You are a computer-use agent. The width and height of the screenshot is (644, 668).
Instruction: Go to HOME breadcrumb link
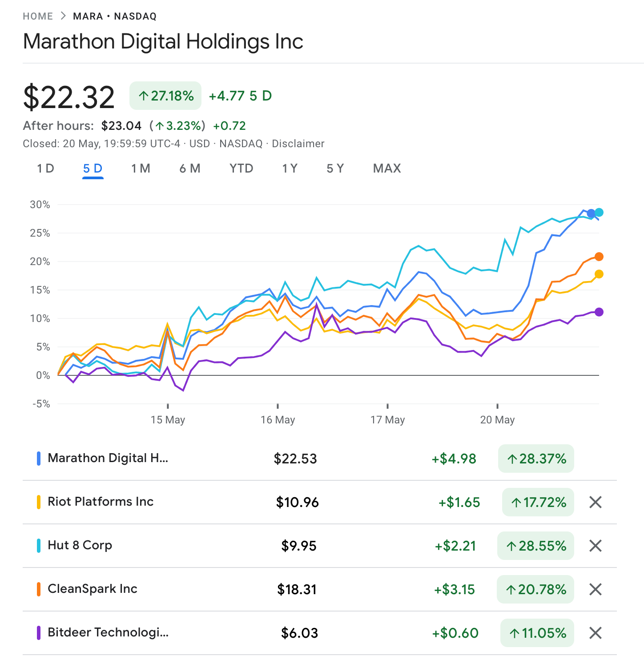click(38, 16)
